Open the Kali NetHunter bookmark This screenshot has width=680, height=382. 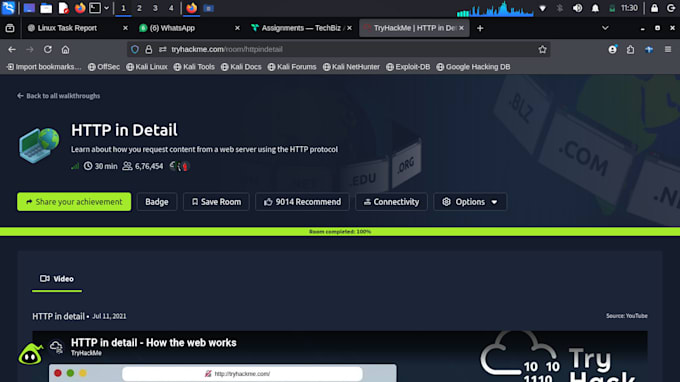point(351,67)
